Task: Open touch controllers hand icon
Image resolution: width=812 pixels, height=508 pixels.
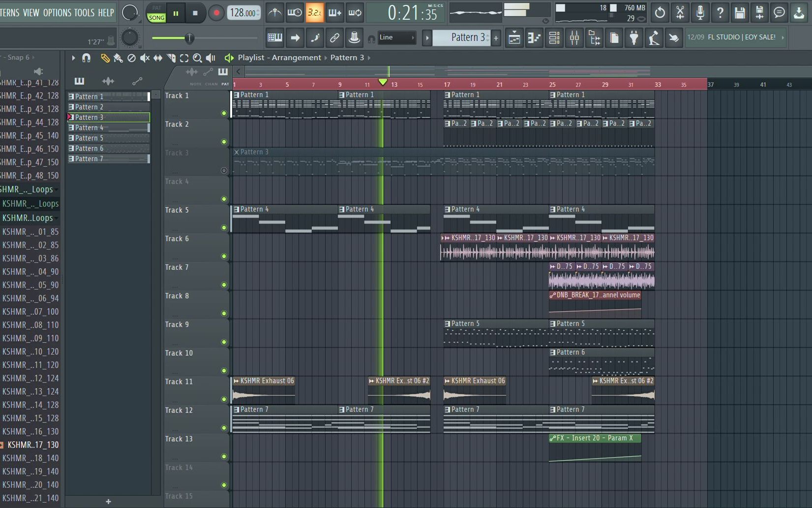Action: pos(674,38)
